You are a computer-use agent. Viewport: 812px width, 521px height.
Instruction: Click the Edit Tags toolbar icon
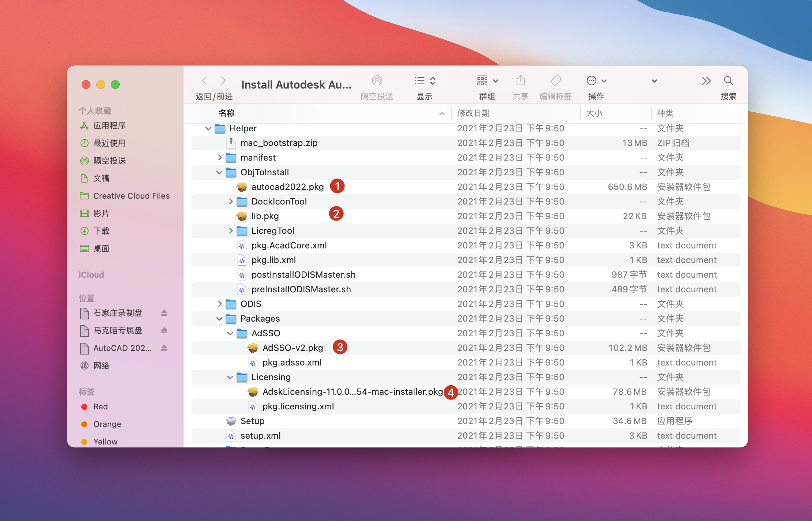click(555, 80)
